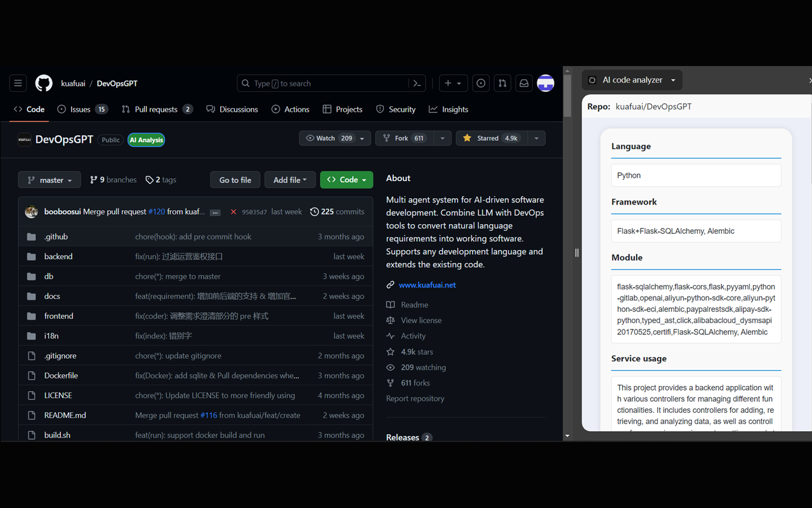Click the Go to file button
Image resolution: width=812 pixels, height=508 pixels.
tap(235, 180)
